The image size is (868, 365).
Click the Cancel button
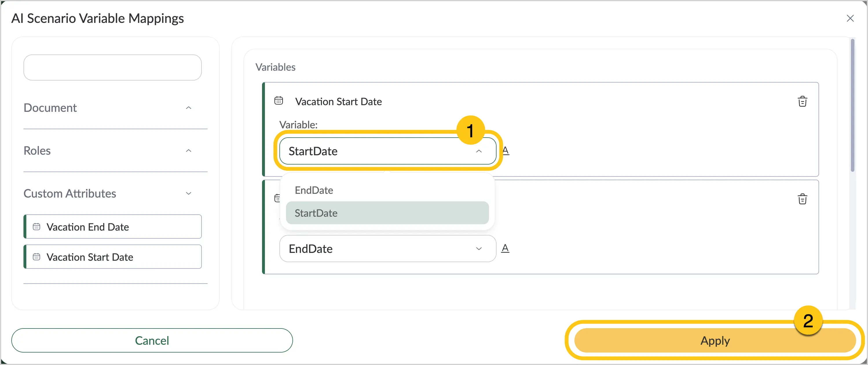pos(152,340)
